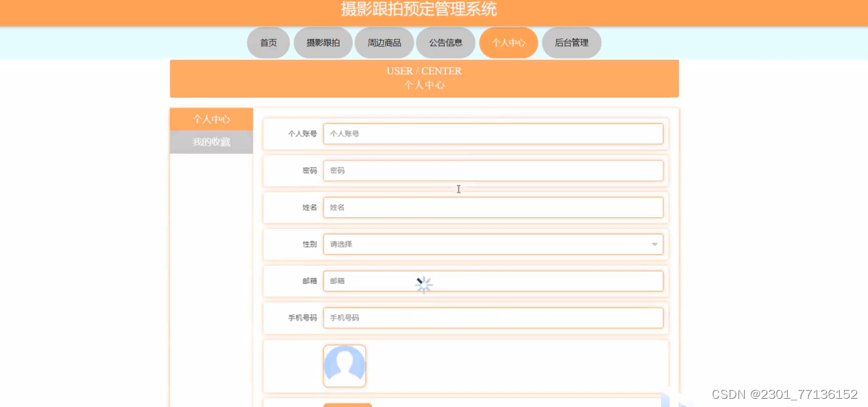Focus the 邮箱 input field

[493, 281]
